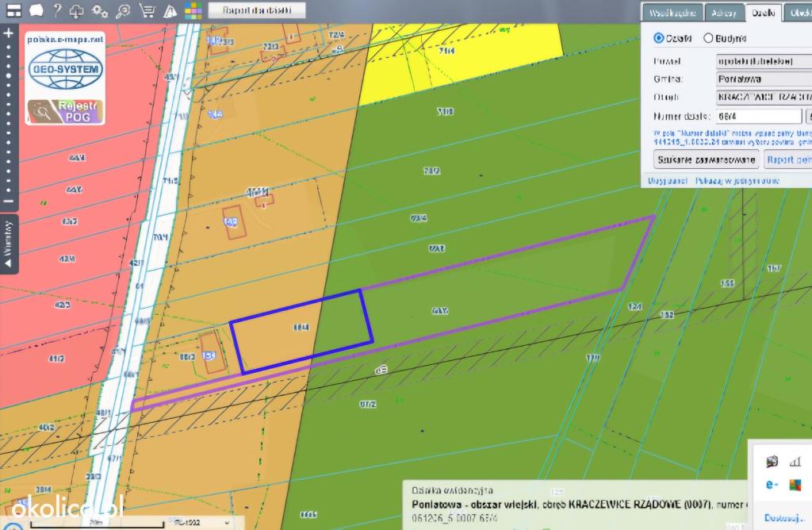Click in the Numer działki input field

[759, 116]
